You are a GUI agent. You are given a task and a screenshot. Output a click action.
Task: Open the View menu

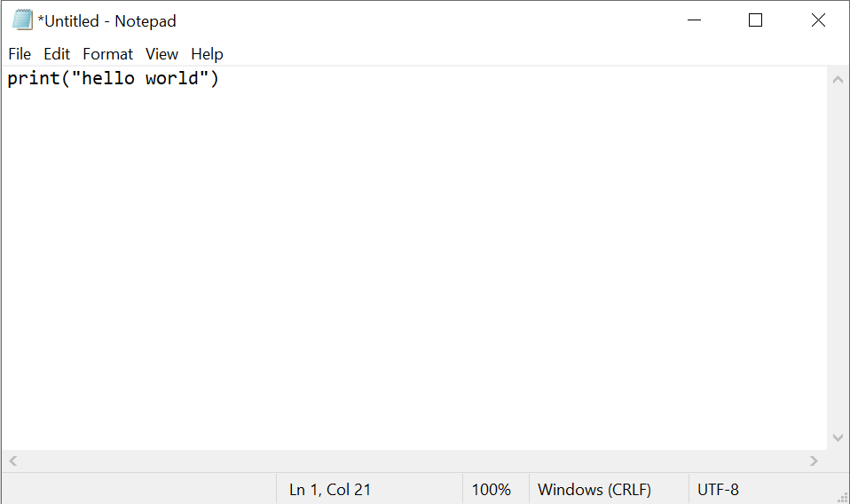161,54
